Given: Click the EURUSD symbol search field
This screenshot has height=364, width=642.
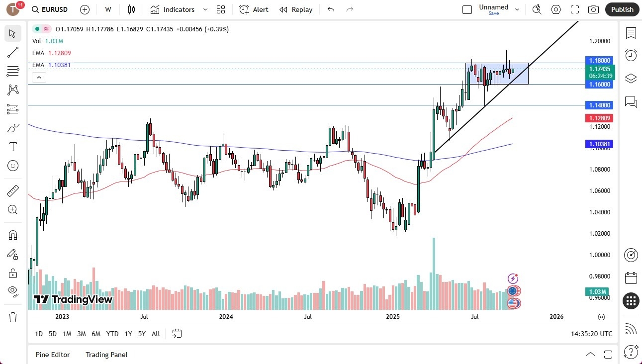Looking at the screenshot, I should pos(54,9).
